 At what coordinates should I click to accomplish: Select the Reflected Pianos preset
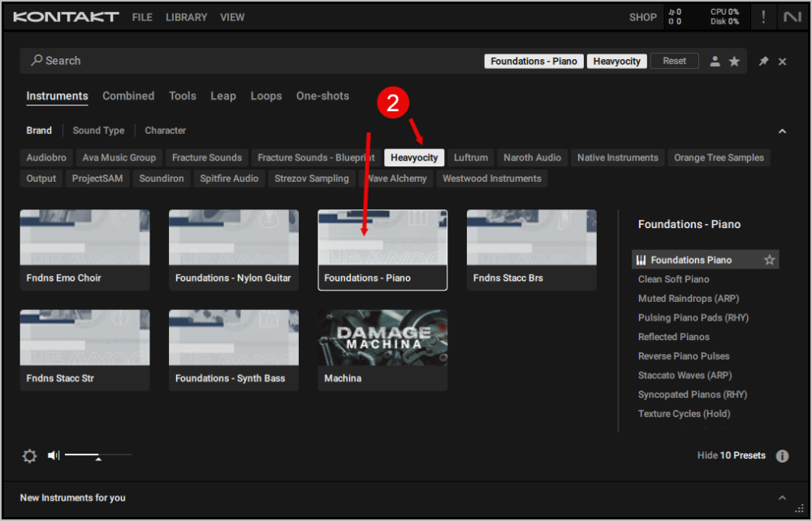[x=674, y=337]
